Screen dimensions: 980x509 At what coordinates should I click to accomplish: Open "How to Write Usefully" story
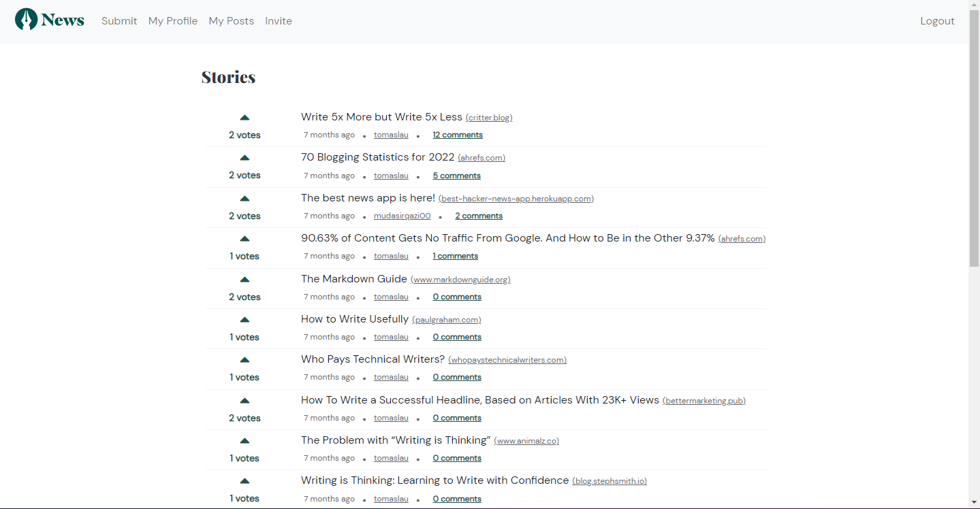point(355,319)
